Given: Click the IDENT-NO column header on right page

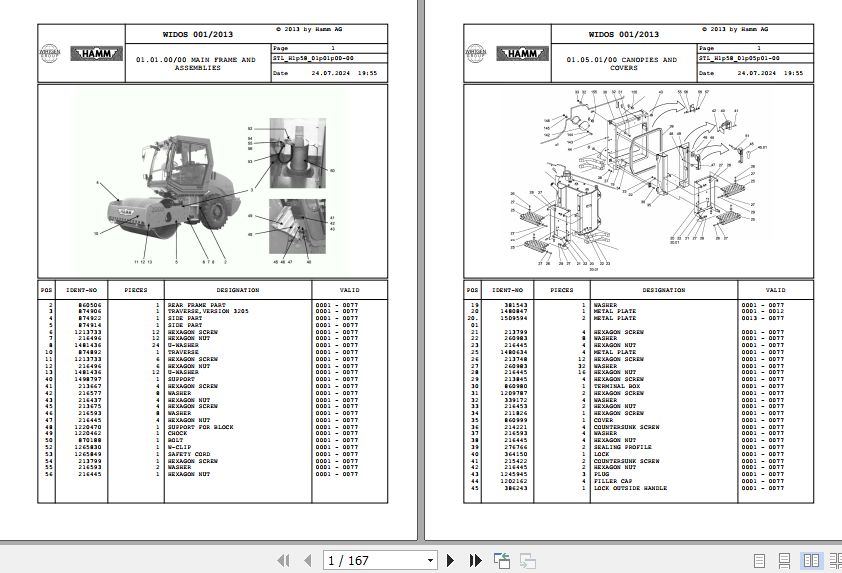Looking at the screenshot, I should 507,290.
